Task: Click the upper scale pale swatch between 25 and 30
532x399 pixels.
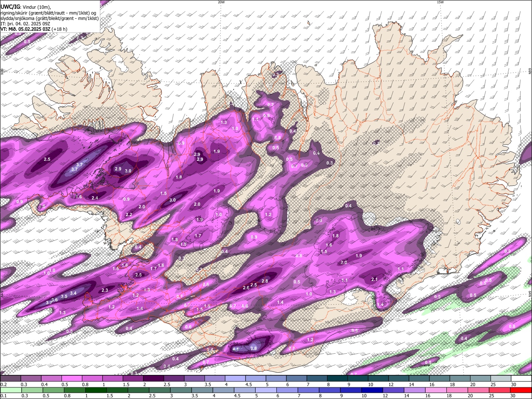Action: point(501,379)
